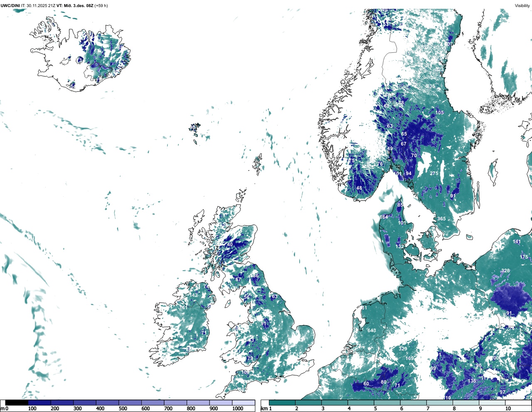Select the '30.11.2025 21Z' initial time text
Screen dimensions: 532x412
[41, 5]
